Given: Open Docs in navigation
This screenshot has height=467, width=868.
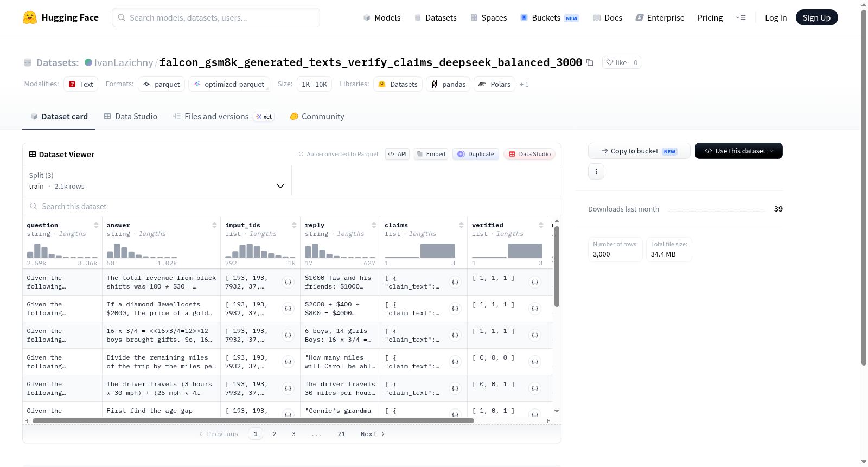Looking at the screenshot, I should pos(608,17).
